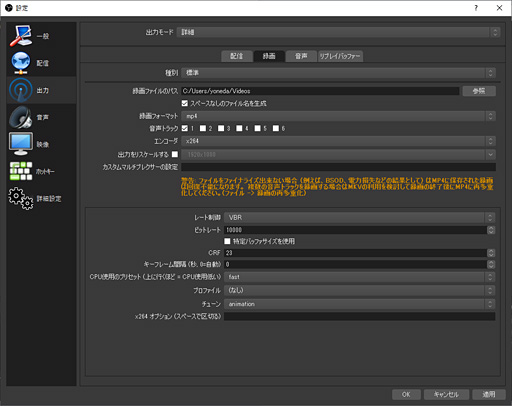This screenshot has width=512, height=406.
Task: Switch to the Replay Buffer (リプレイバッファー) tab
Action: tap(340, 56)
